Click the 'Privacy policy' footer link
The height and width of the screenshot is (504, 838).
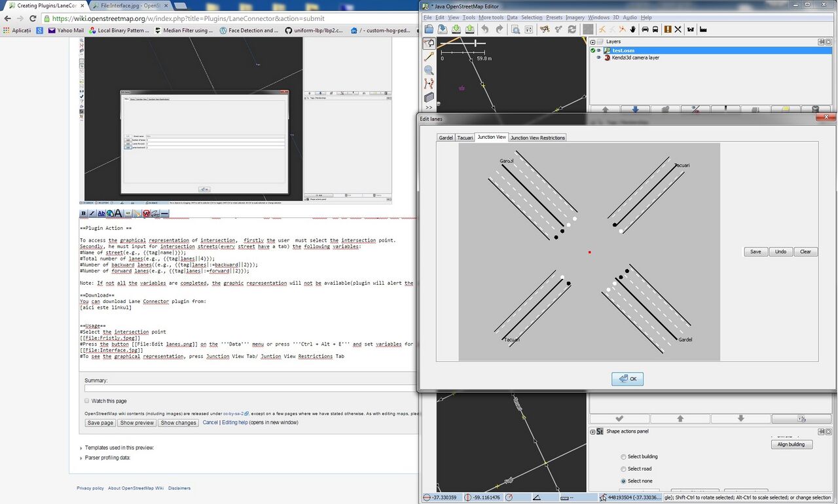click(x=90, y=488)
